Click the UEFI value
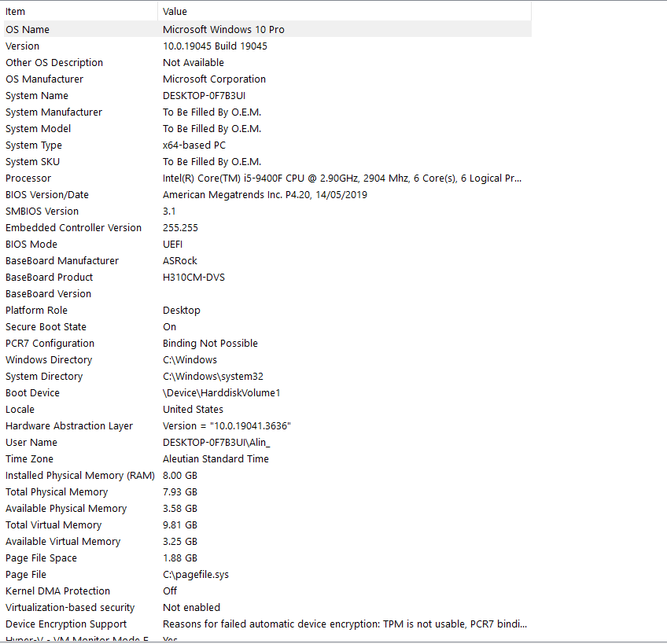The height and width of the screenshot is (644, 667). pyautogui.click(x=172, y=245)
